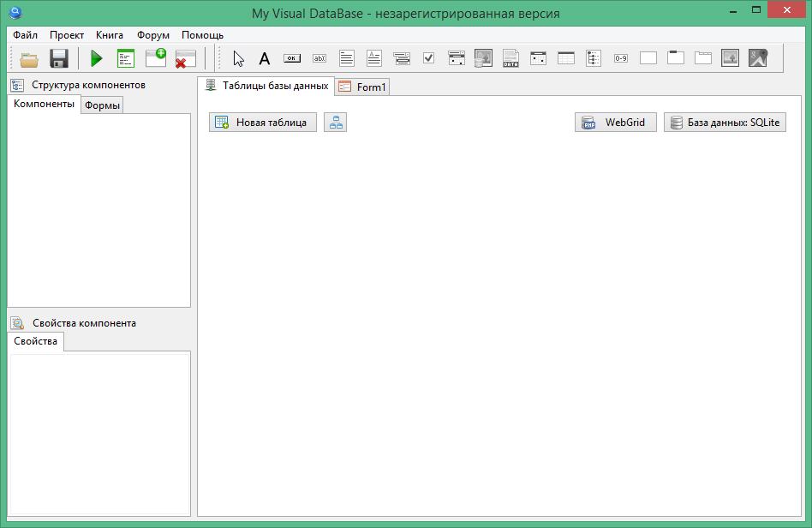Run the project with the green play icon

[x=96, y=58]
